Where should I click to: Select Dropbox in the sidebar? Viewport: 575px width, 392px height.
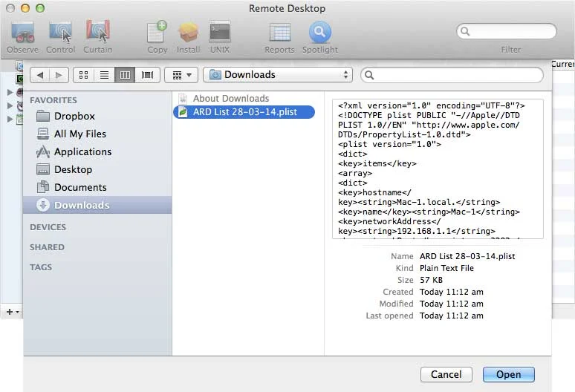pos(74,116)
